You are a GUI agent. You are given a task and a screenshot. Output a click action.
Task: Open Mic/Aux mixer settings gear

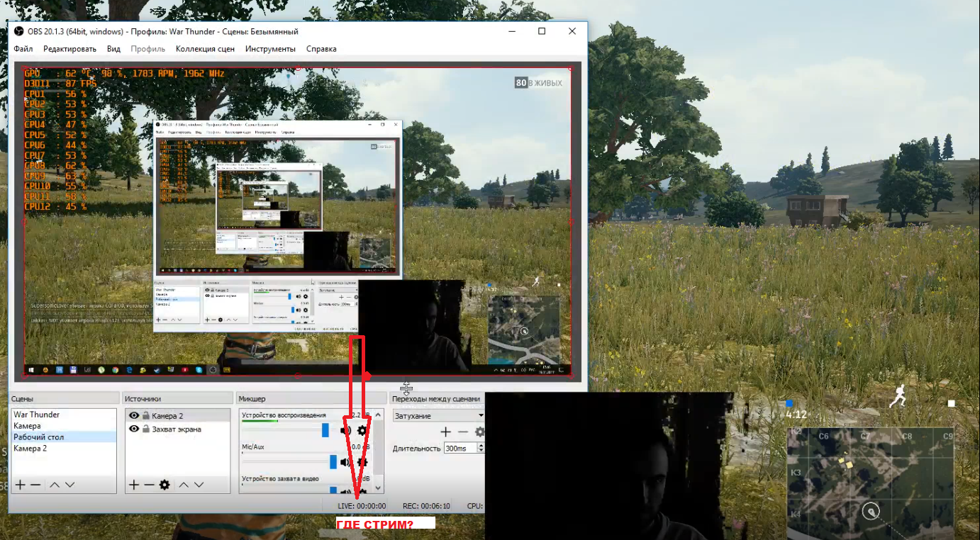(362, 462)
